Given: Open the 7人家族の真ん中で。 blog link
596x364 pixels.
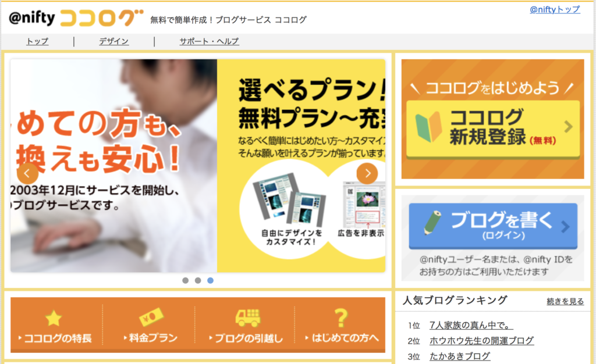Looking at the screenshot, I should click(x=471, y=325).
